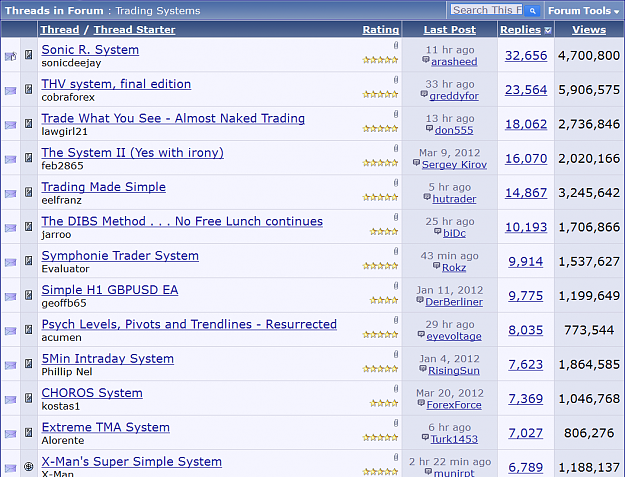Click attachment paperclip on CHOROS System

tap(396, 389)
